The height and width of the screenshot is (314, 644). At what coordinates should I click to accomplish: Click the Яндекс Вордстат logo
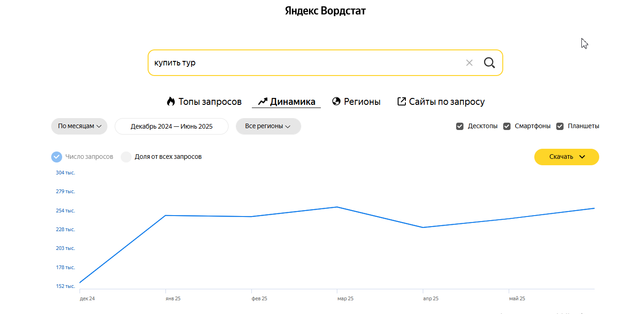pyautogui.click(x=325, y=11)
